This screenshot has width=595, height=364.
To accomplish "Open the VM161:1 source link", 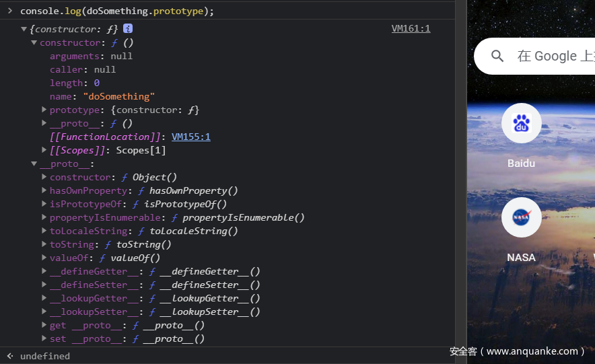I will [411, 29].
